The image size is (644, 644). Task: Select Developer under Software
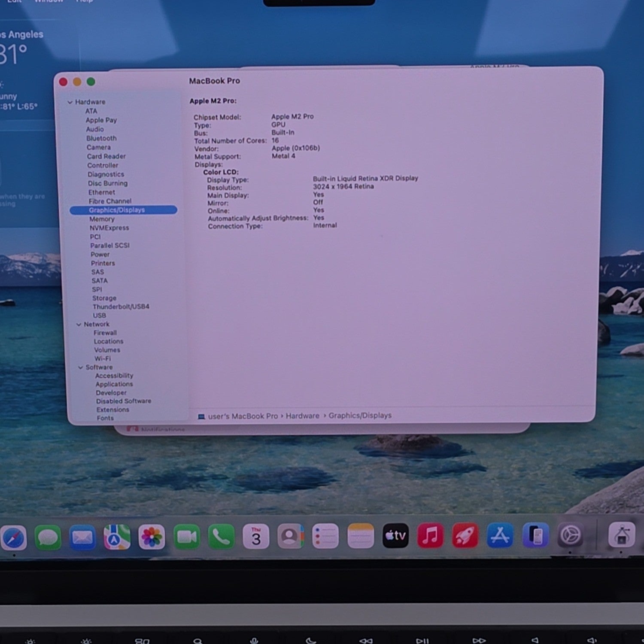(111, 393)
